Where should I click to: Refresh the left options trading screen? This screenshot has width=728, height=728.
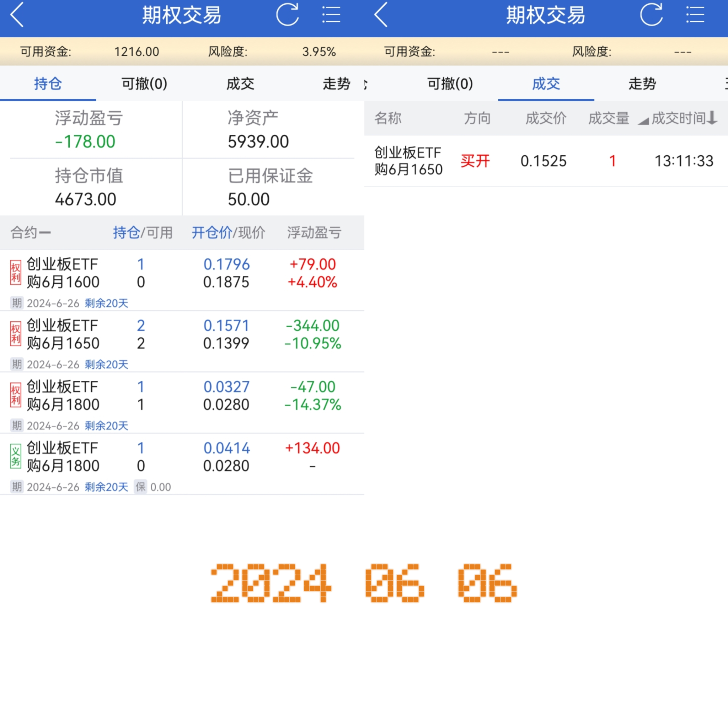coord(288,15)
